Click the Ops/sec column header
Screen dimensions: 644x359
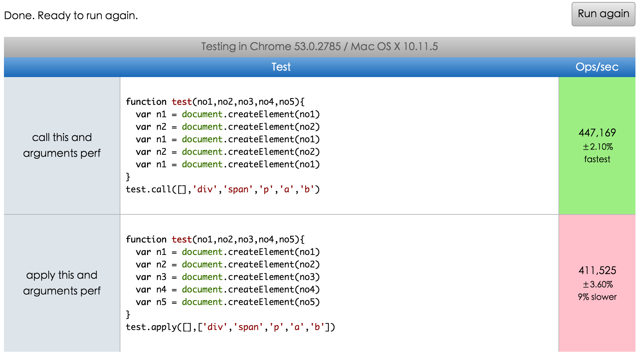[x=597, y=67]
